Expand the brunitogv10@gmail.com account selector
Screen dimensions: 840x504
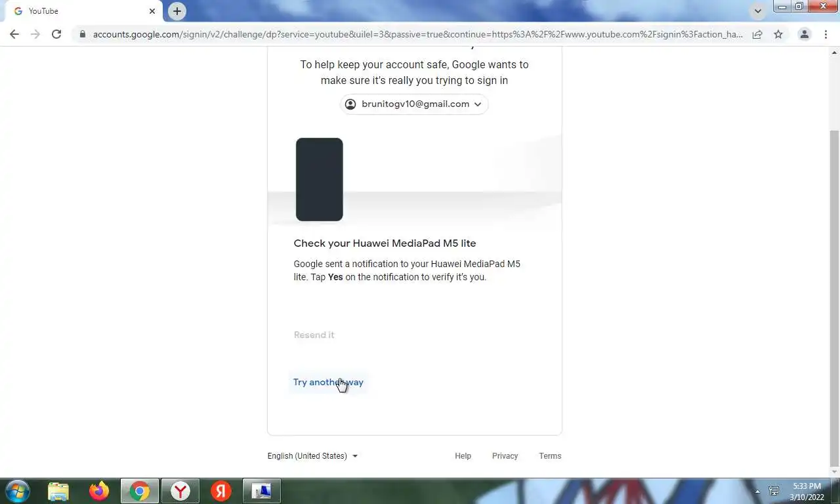tap(414, 104)
